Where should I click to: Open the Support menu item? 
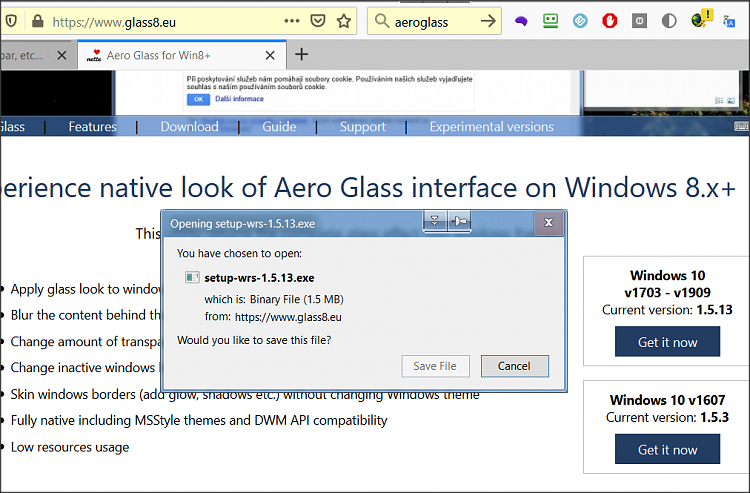pos(363,127)
